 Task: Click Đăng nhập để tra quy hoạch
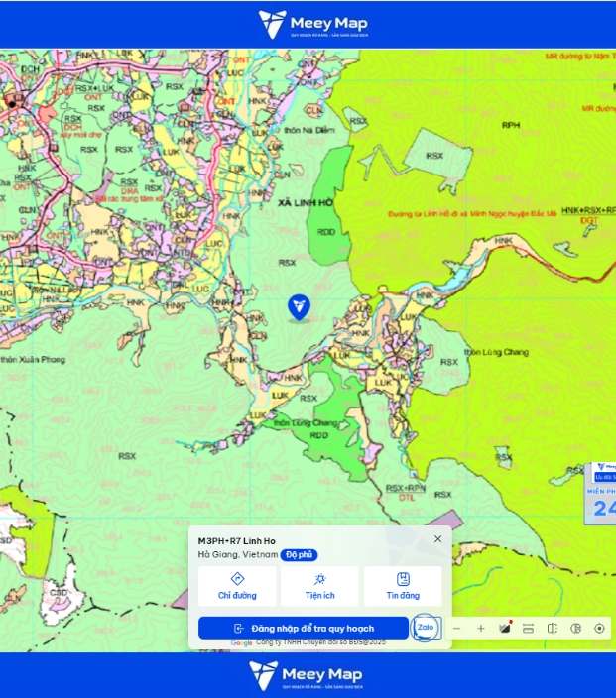[304, 628]
